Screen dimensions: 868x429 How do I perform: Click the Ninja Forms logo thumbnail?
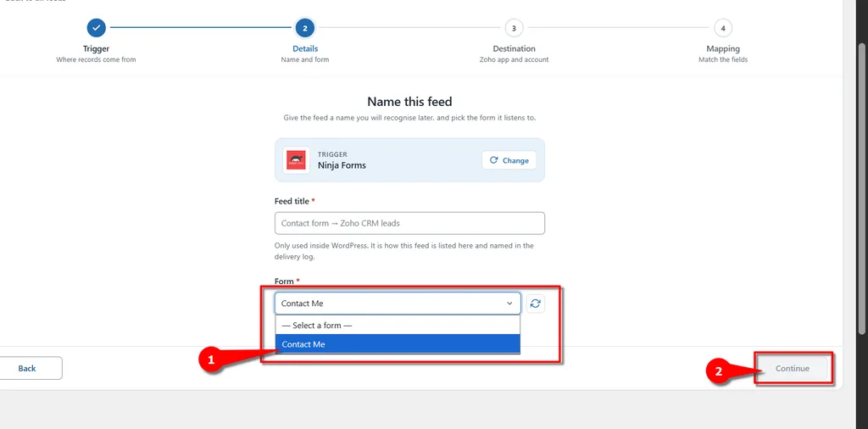[x=297, y=160]
